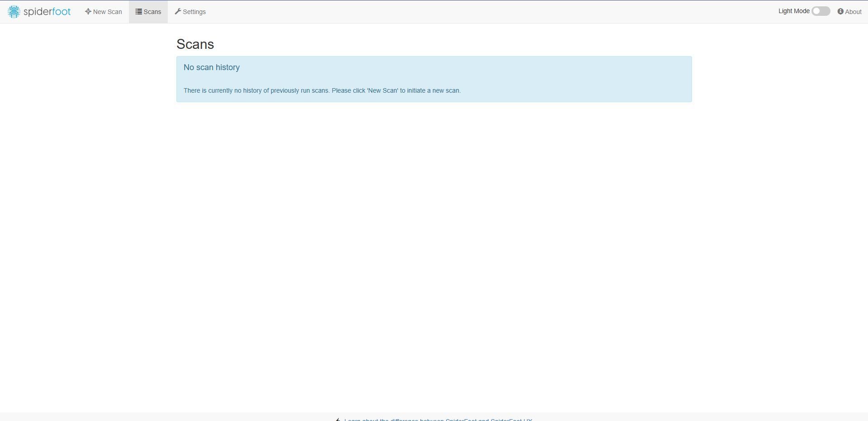868x421 pixels.
Task: Select the Scans tab label
Action: tap(152, 12)
